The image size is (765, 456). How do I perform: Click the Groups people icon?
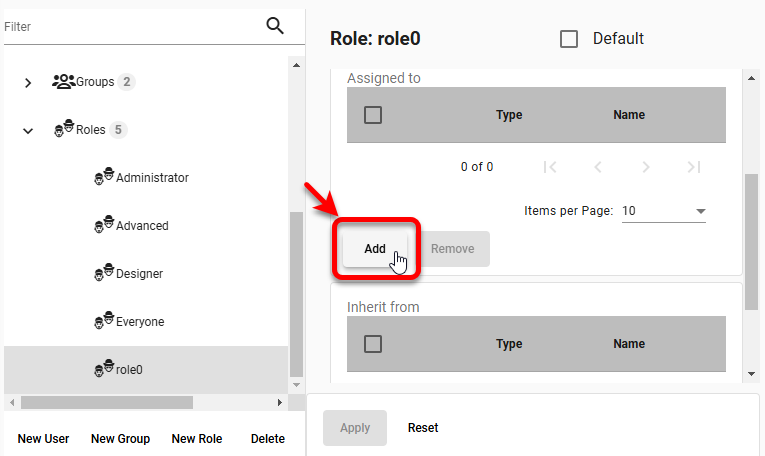(64, 82)
